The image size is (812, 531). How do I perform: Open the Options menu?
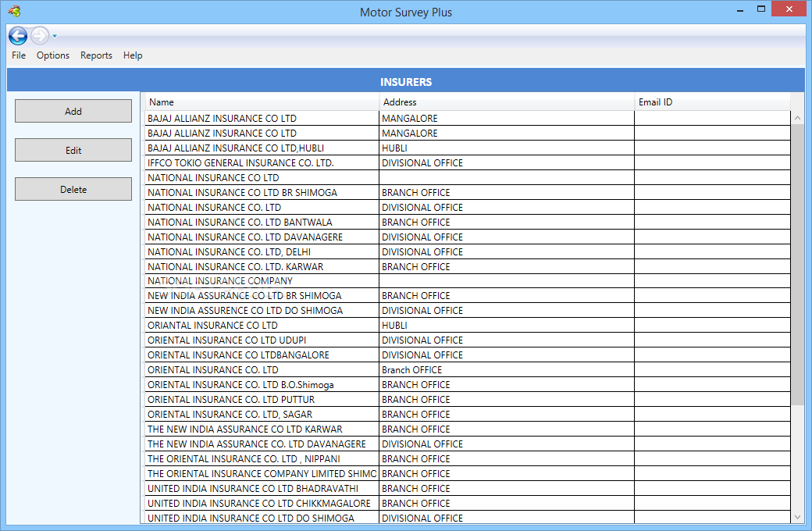53,55
